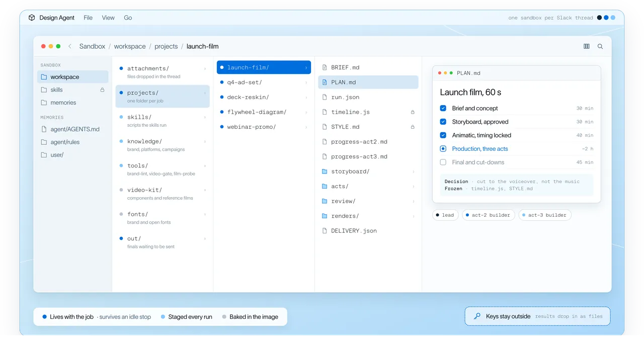644x345 pixels.
Task: Click the agent/AGENTS.md file icon
Action: point(44,129)
